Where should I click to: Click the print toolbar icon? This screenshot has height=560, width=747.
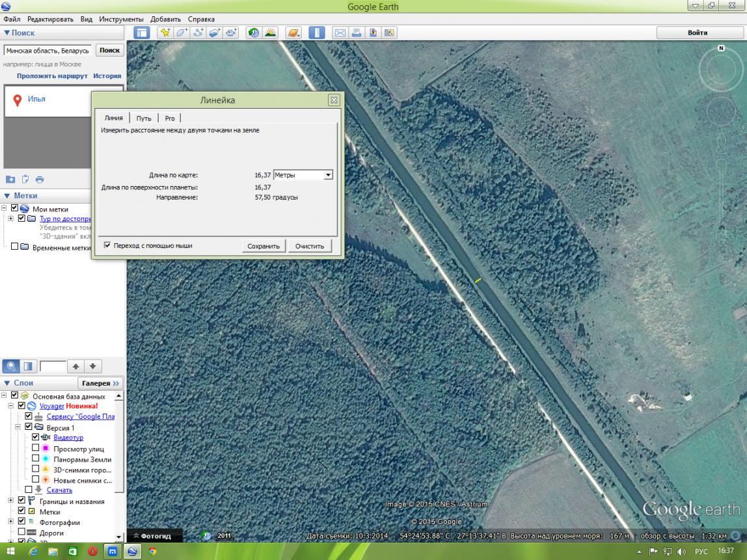click(357, 33)
